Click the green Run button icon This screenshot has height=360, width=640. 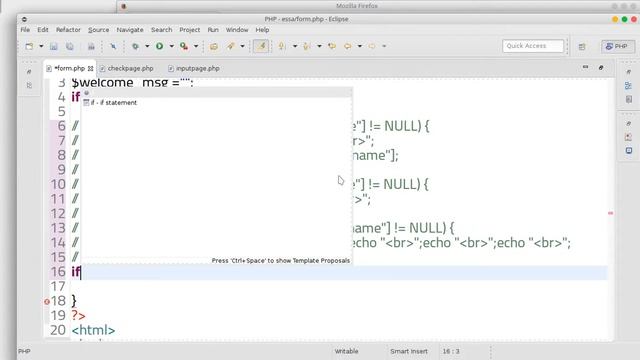(x=160, y=46)
